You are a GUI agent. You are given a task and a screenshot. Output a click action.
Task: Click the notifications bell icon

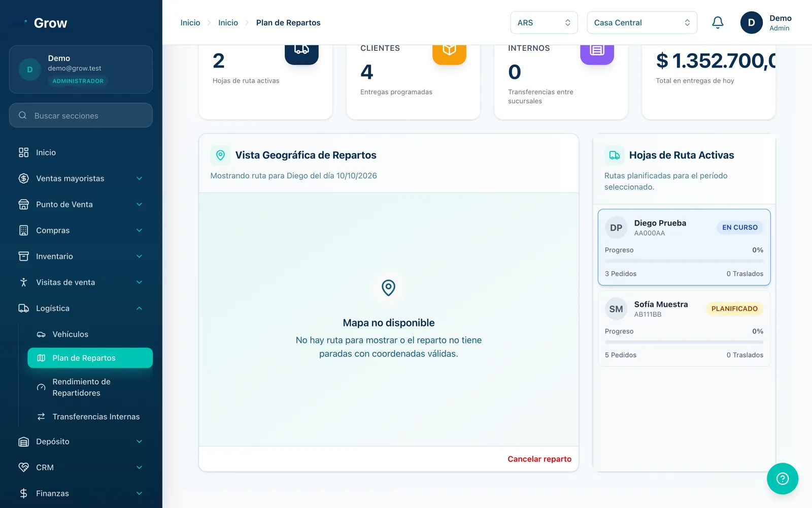coord(718,22)
